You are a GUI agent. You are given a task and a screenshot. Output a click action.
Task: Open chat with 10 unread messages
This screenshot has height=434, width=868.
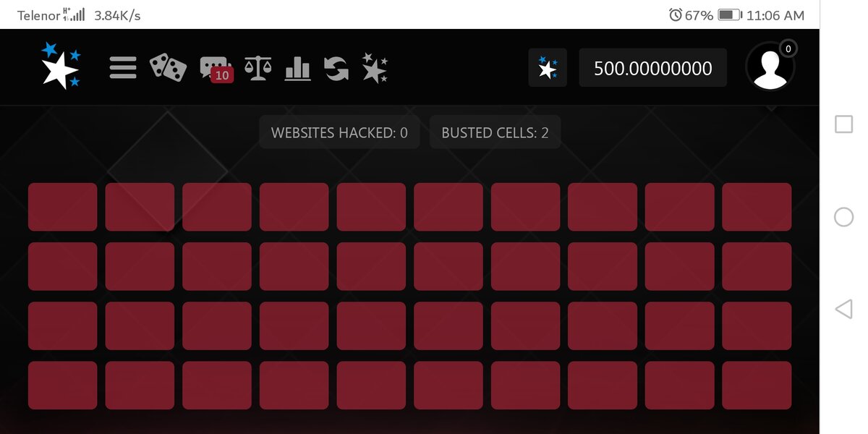(216, 69)
